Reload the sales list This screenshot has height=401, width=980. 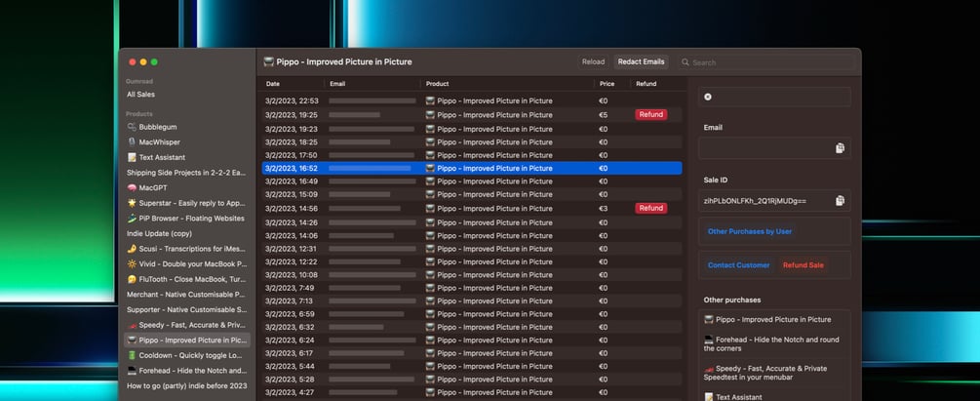coord(593,61)
